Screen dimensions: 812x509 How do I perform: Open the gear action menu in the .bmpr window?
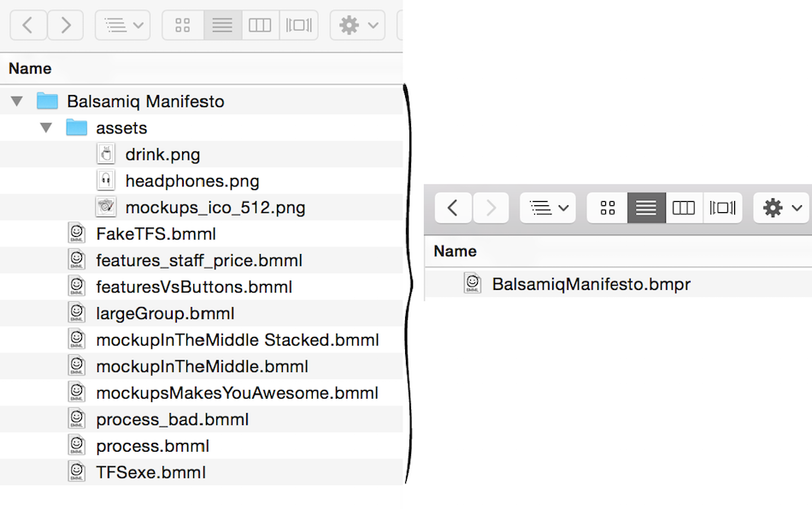click(781, 208)
